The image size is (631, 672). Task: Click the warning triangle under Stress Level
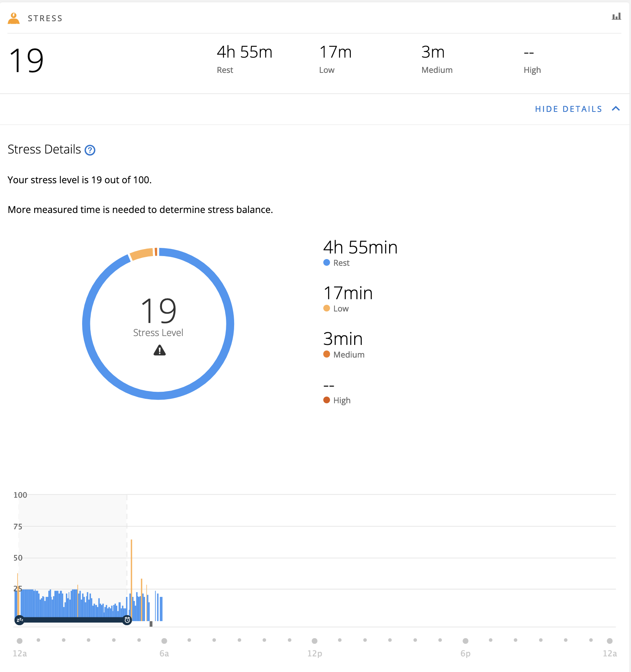159,350
